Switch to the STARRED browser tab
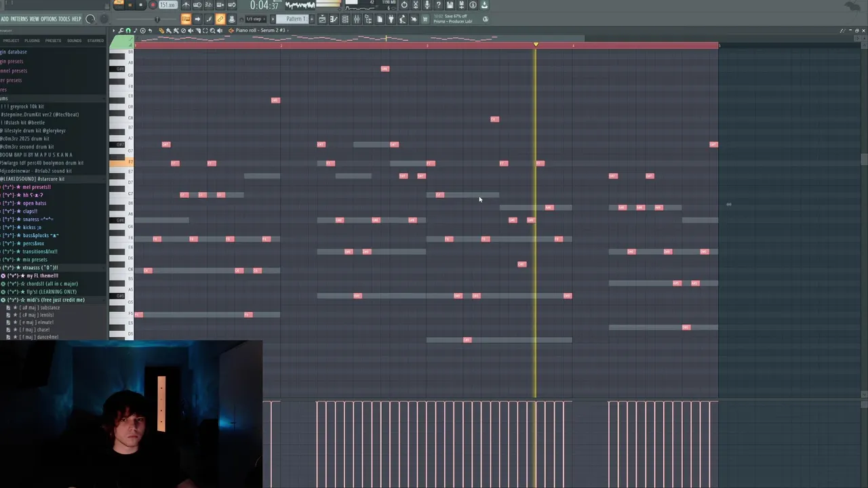 [x=96, y=40]
